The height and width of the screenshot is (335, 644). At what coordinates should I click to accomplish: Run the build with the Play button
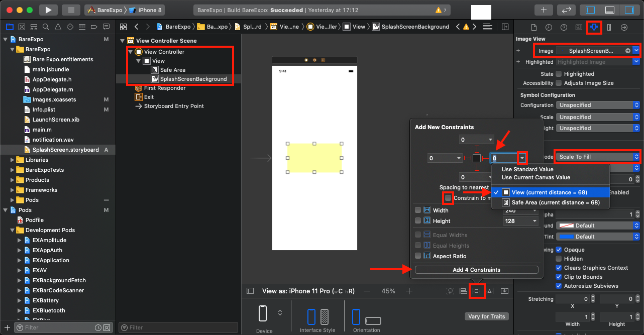(48, 10)
